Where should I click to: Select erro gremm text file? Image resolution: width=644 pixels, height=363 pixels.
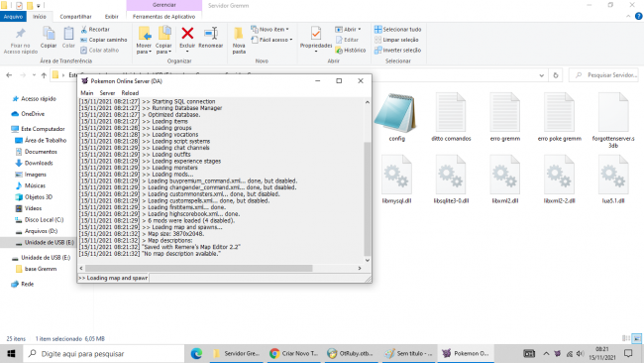tap(505, 117)
